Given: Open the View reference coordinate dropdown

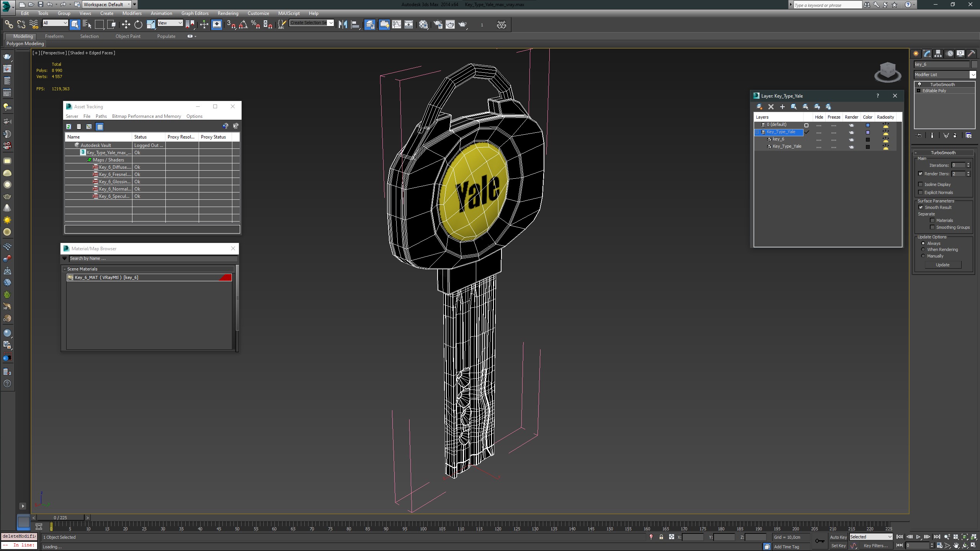Looking at the screenshot, I should click(x=170, y=23).
